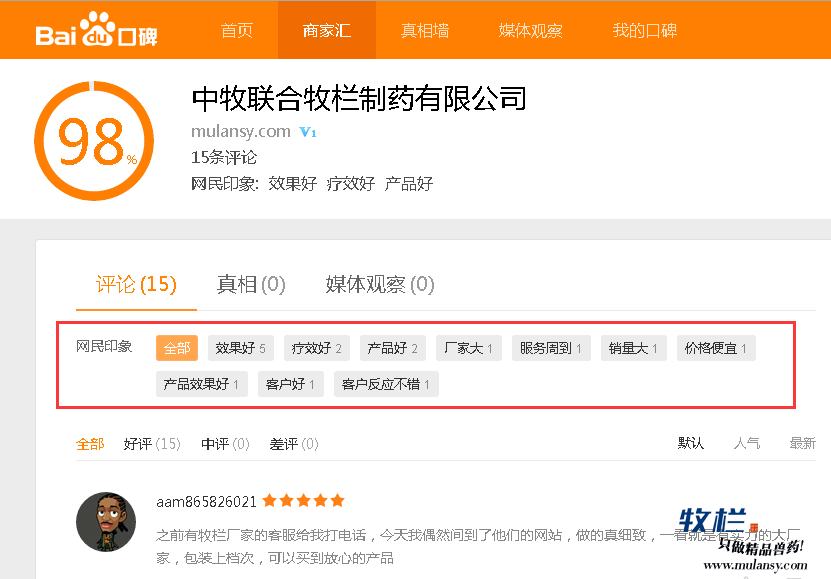Image resolution: width=831 pixels, height=579 pixels.
Task: Click the review text beginning 之前有牧栏厂家
Action: point(478,547)
